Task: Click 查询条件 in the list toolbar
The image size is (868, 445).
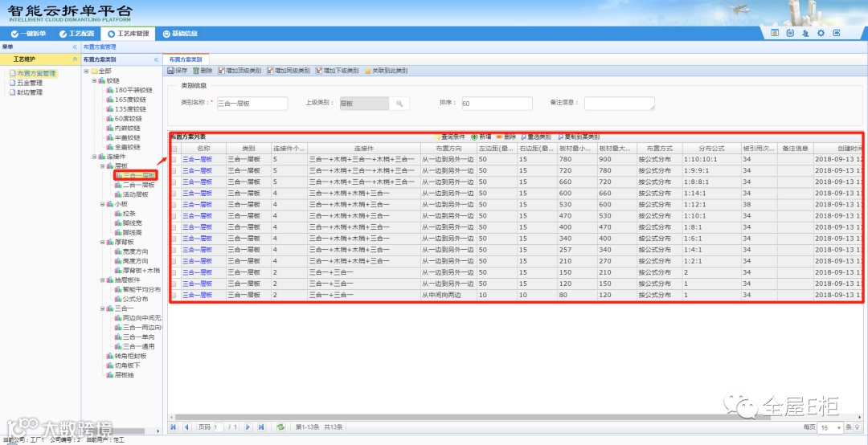Action: pos(450,137)
